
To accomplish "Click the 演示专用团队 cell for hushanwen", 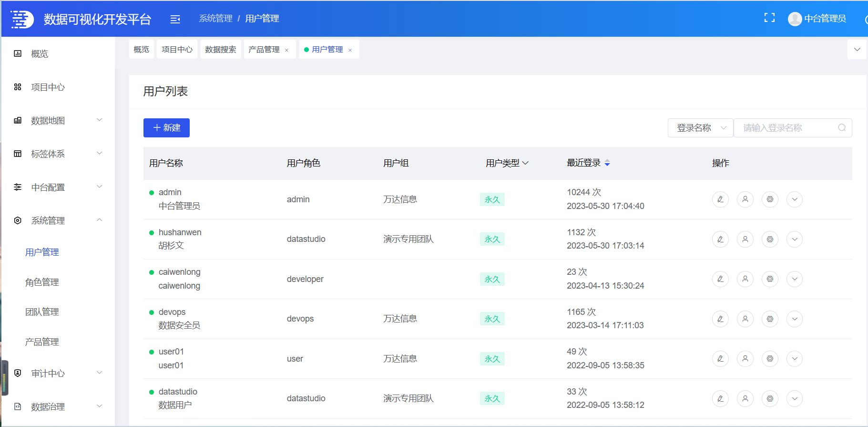I will point(408,239).
